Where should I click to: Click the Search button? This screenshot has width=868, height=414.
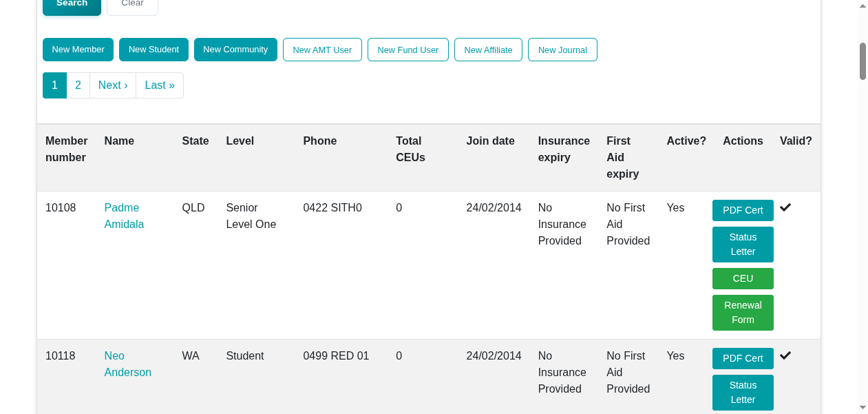coord(72,3)
